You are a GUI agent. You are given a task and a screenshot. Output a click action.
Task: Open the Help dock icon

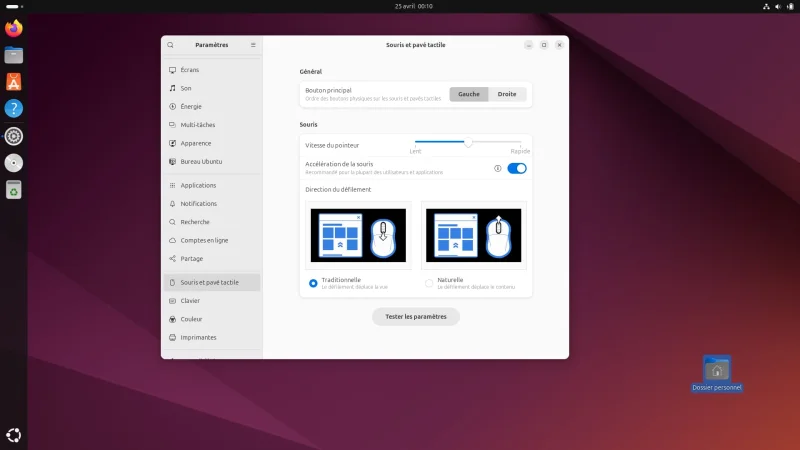point(14,109)
